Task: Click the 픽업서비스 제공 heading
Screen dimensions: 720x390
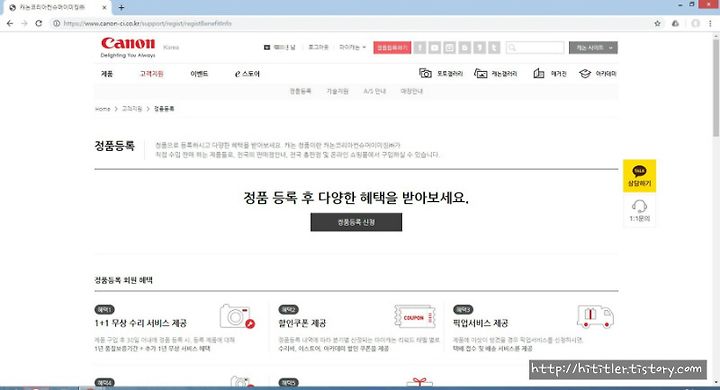Action: (x=480, y=323)
